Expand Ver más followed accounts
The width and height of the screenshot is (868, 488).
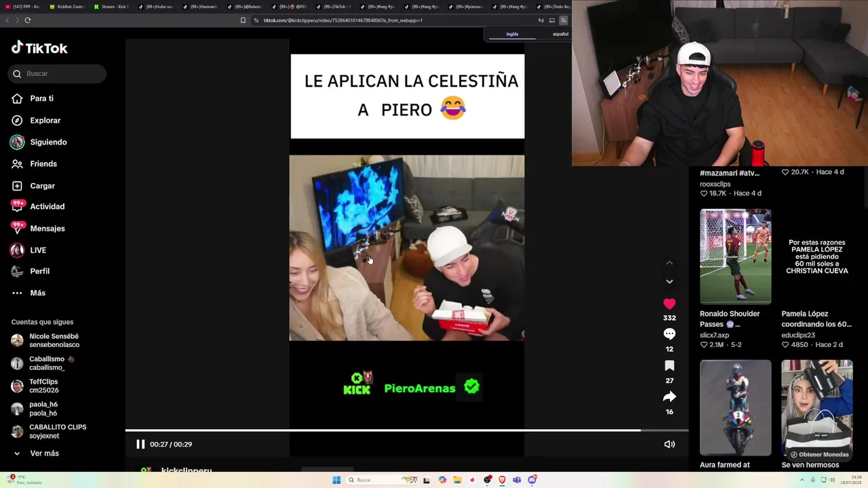(35, 453)
